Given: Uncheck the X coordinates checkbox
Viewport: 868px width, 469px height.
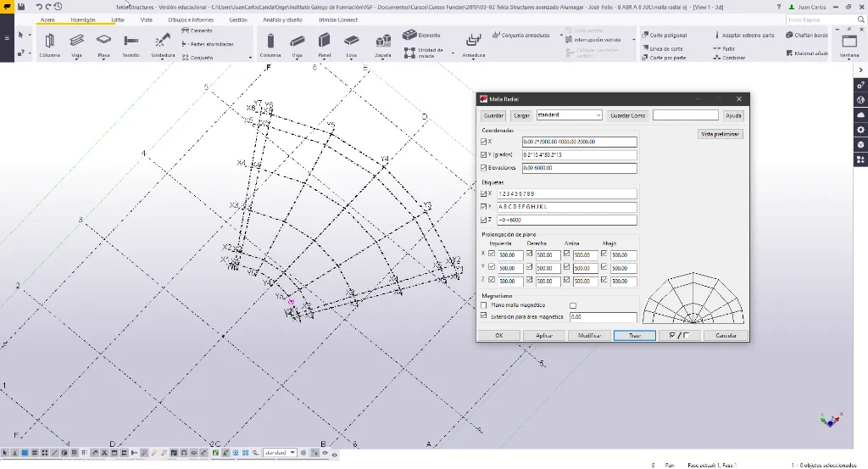Looking at the screenshot, I should pyautogui.click(x=484, y=142).
